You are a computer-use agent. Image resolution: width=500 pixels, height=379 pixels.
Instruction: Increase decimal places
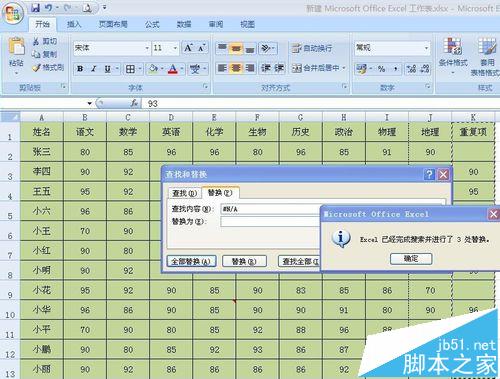coord(411,69)
